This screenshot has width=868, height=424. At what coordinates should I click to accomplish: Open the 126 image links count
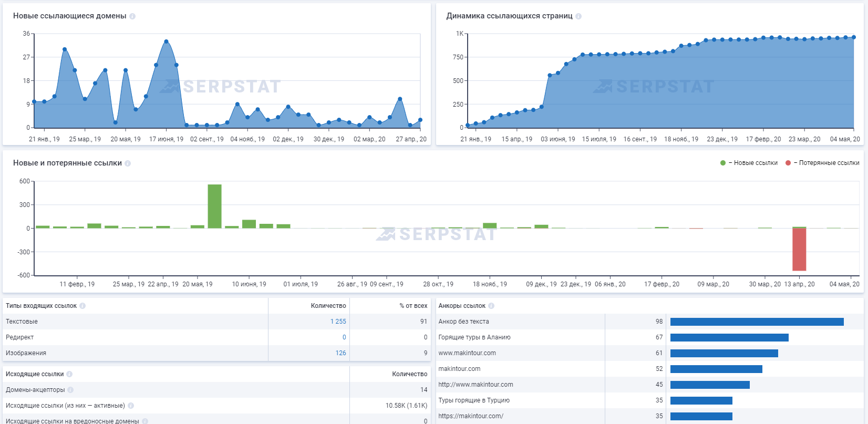pyautogui.click(x=340, y=353)
